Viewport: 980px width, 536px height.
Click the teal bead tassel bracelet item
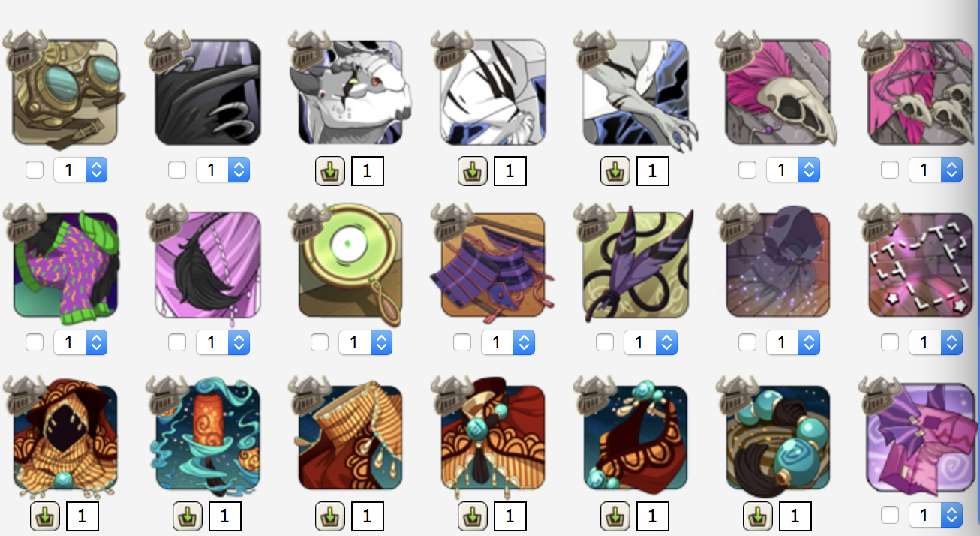click(778, 438)
